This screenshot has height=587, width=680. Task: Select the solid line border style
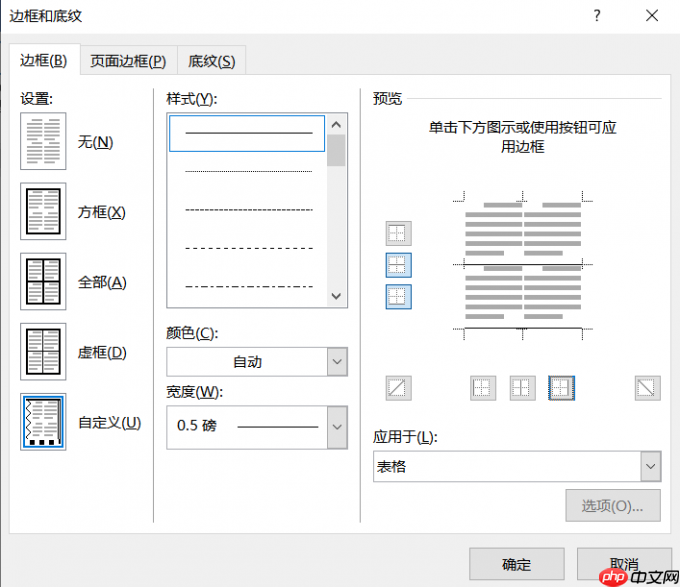click(247, 133)
